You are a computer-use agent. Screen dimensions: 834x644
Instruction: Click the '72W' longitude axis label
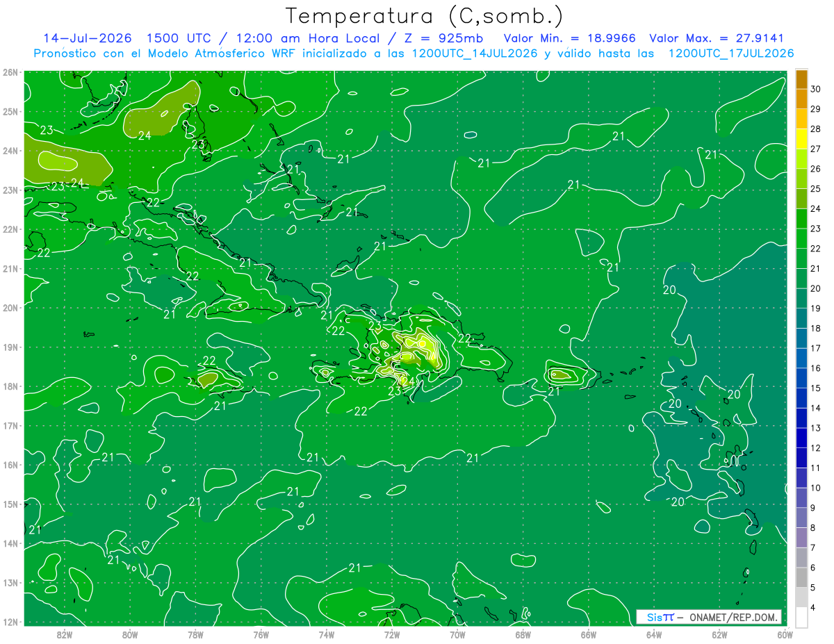pos(392,634)
